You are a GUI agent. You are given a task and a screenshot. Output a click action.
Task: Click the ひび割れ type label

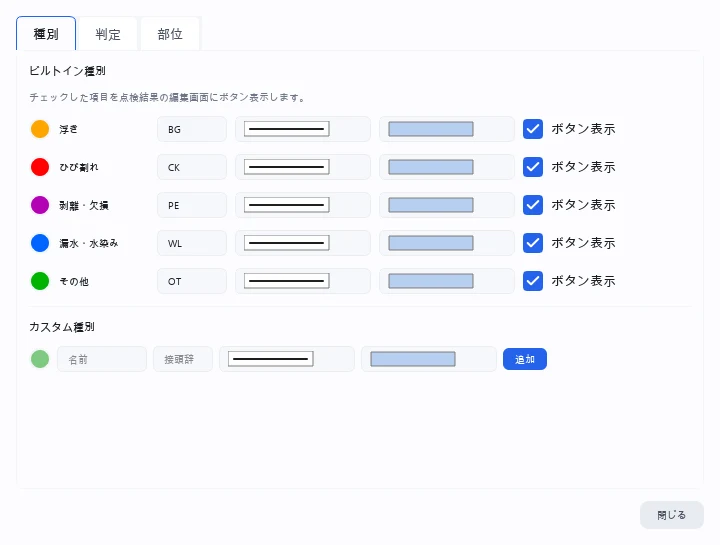point(79,167)
